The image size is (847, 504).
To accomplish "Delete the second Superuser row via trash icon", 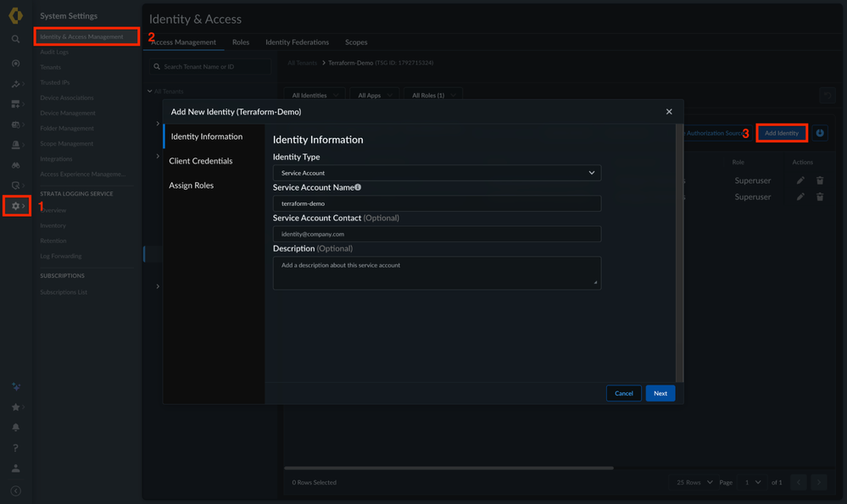I will (x=820, y=197).
